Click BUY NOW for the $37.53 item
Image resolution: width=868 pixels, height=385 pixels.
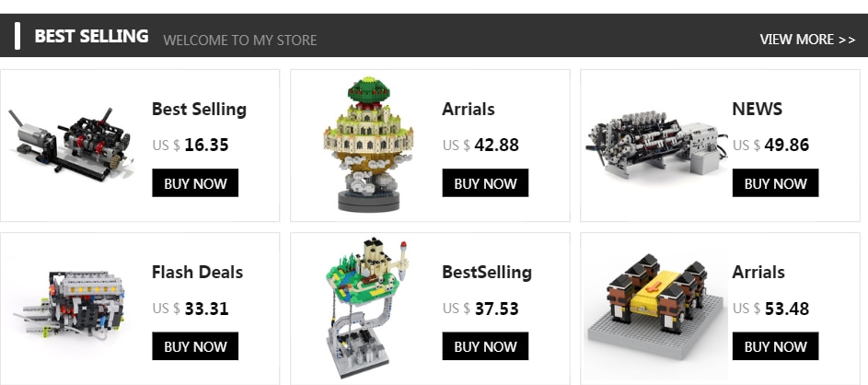pyautogui.click(x=485, y=346)
